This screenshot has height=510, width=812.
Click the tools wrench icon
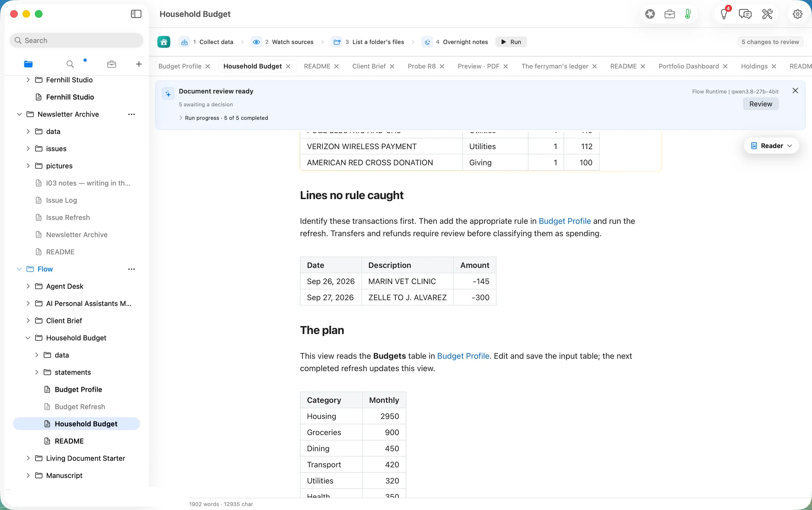767,14
